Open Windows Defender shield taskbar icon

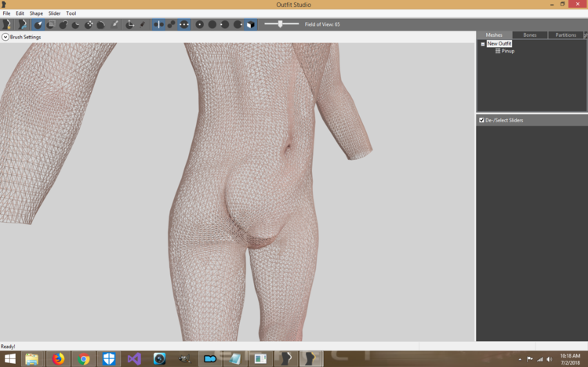click(109, 359)
